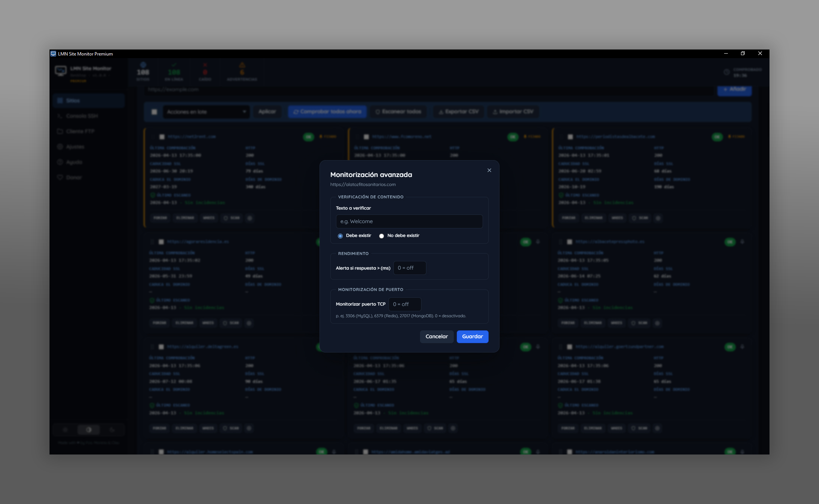
Task: Click the Exportar CSV button
Action: click(x=458, y=112)
